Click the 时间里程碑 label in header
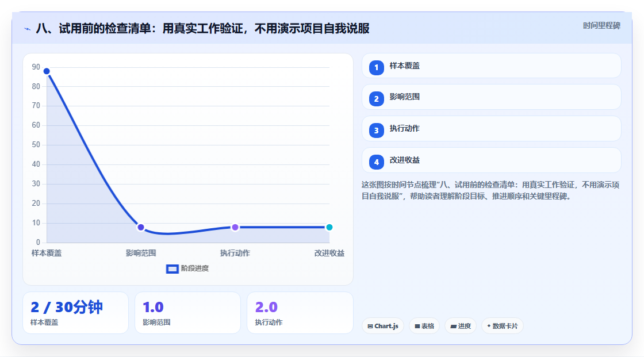The width and height of the screenshot is (644, 357). [x=601, y=25]
